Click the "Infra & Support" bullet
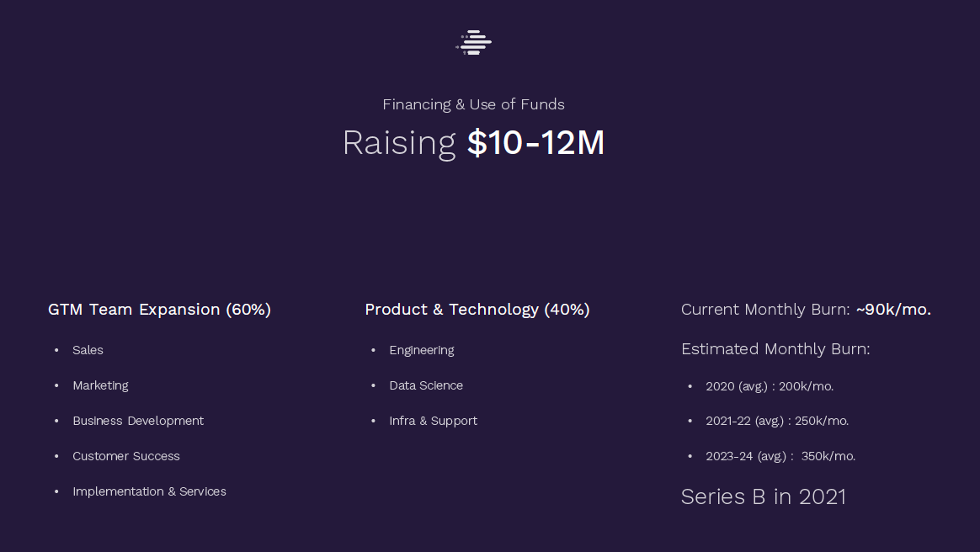Image resolution: width=980 pixels, height=552 pixels. point(433,421)
